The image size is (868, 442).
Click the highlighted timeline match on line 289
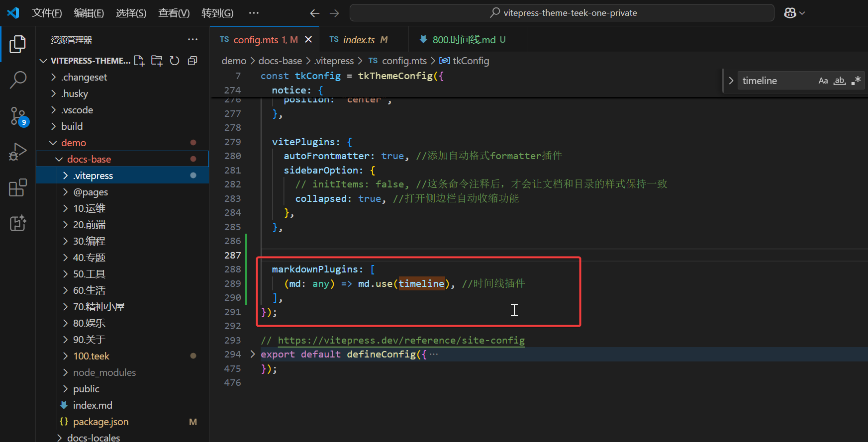(421, 283)
